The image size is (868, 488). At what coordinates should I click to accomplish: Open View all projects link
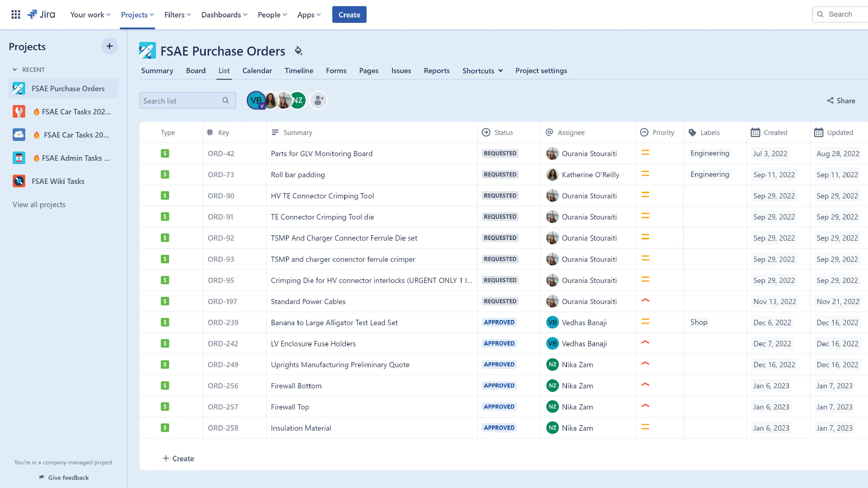click(39, 204)
